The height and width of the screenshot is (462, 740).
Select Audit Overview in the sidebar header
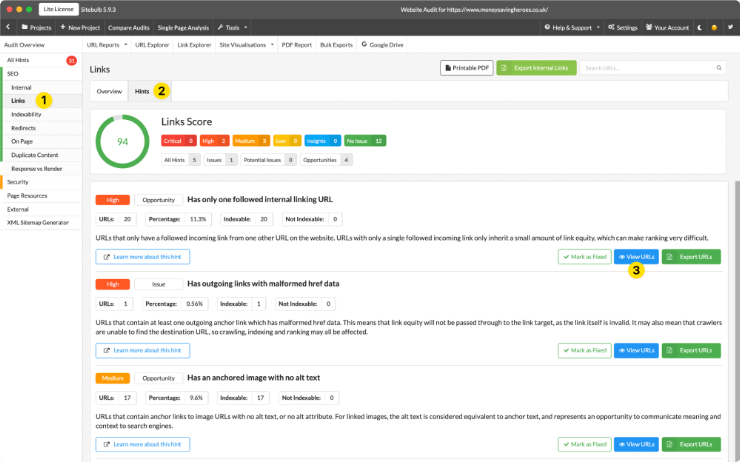pos(24,45)
